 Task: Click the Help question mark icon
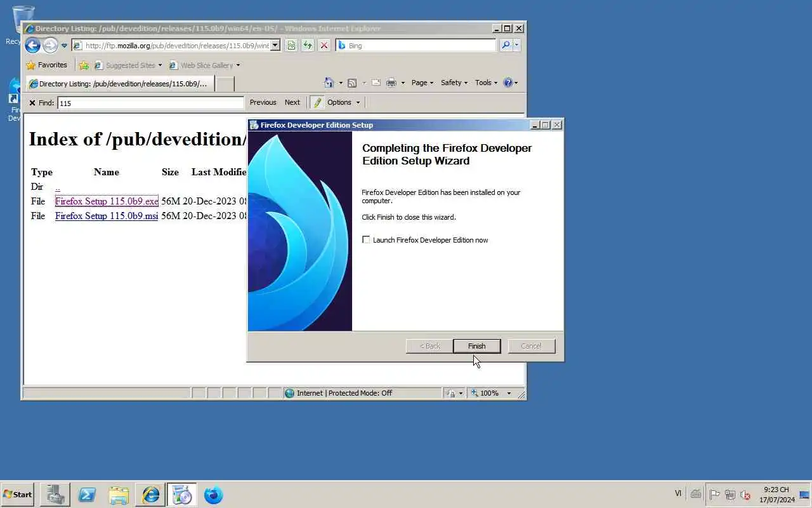pyautogui.click(x=507, y=83)
